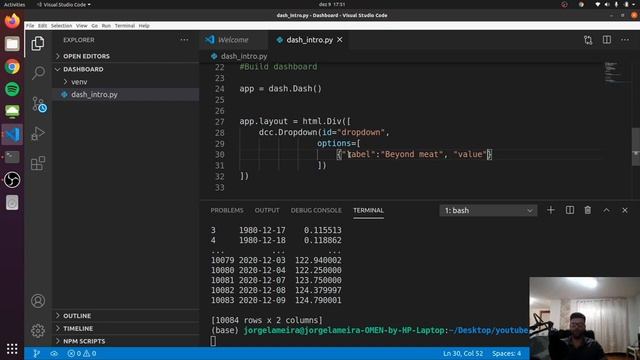Viewport: 640px width, 360px height.
Task: Click the Open Changes editor icon
Action: pos(588,40)
